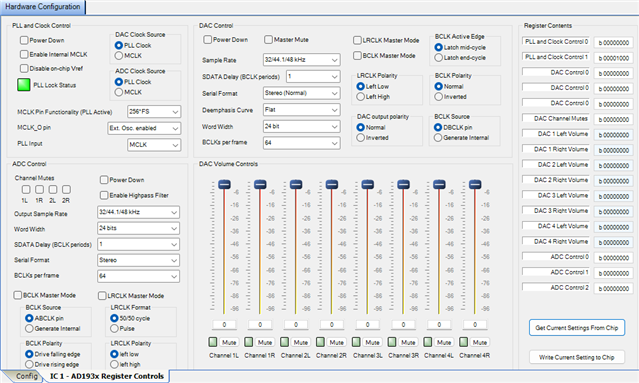Screen dimensions: 639x383
Task: Click Mute button for Channel 4R
Action: [480, 342]
